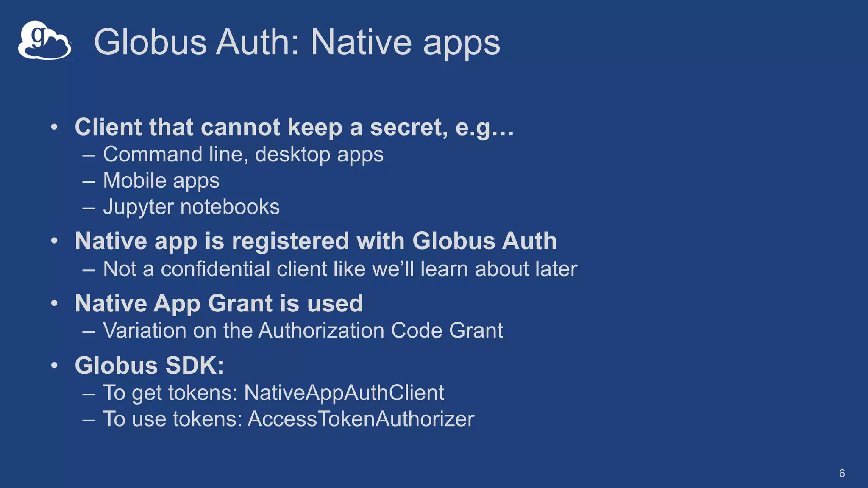This screenshot has width=868, height=488.
Task: Click 'Native app is registered with Globus Auth'
Action: coord(316,241)
